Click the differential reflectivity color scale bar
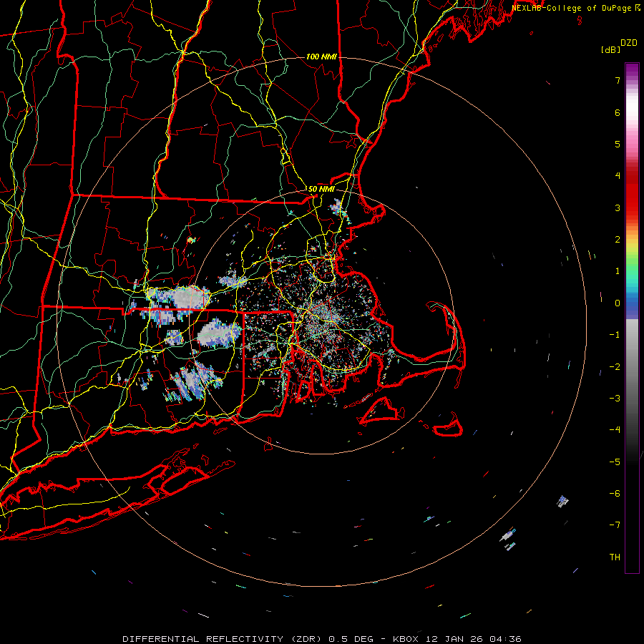Viewport: 644px width, 644px height. pos(632,318)
